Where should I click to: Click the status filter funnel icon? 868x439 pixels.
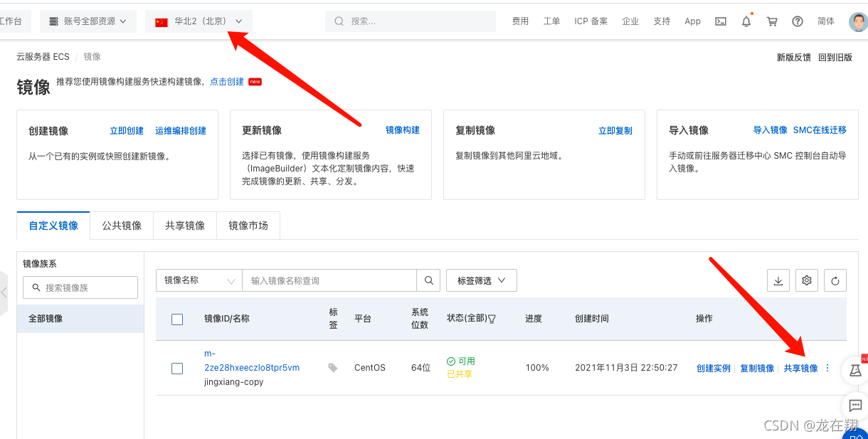[x=492, y=319]
